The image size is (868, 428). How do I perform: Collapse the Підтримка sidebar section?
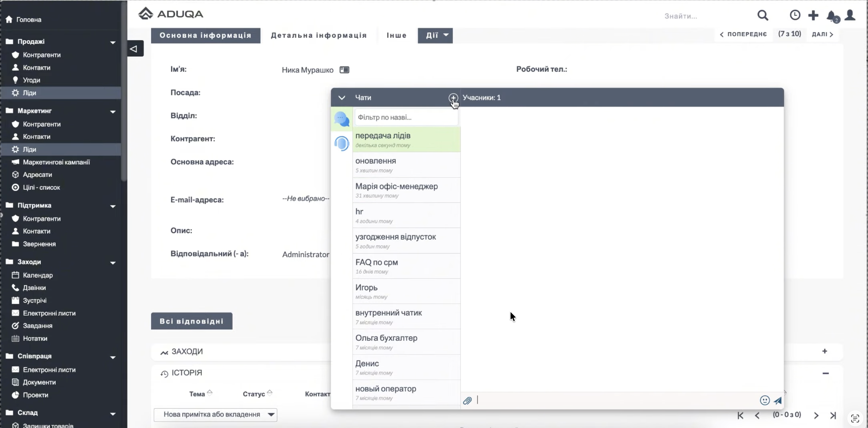(x=113, y=206)
